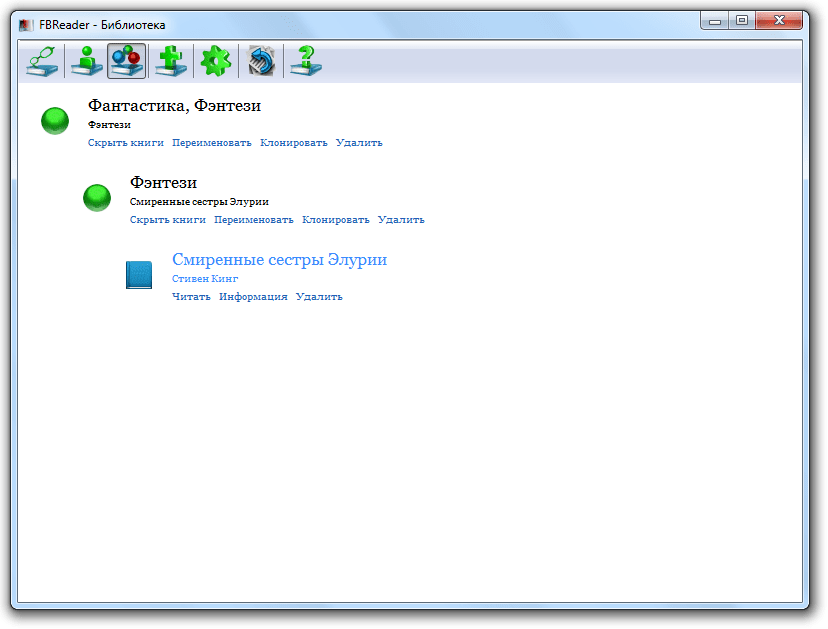The image size is (828, 629).
Task: Open the book title Смиренные сестры Элурии
Action: tap(279, 260)
